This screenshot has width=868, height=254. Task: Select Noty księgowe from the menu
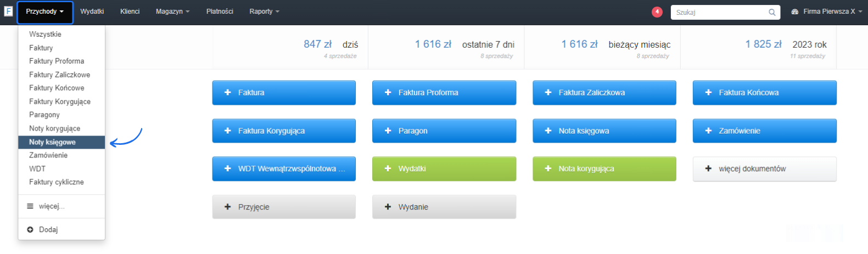(53, 142)
